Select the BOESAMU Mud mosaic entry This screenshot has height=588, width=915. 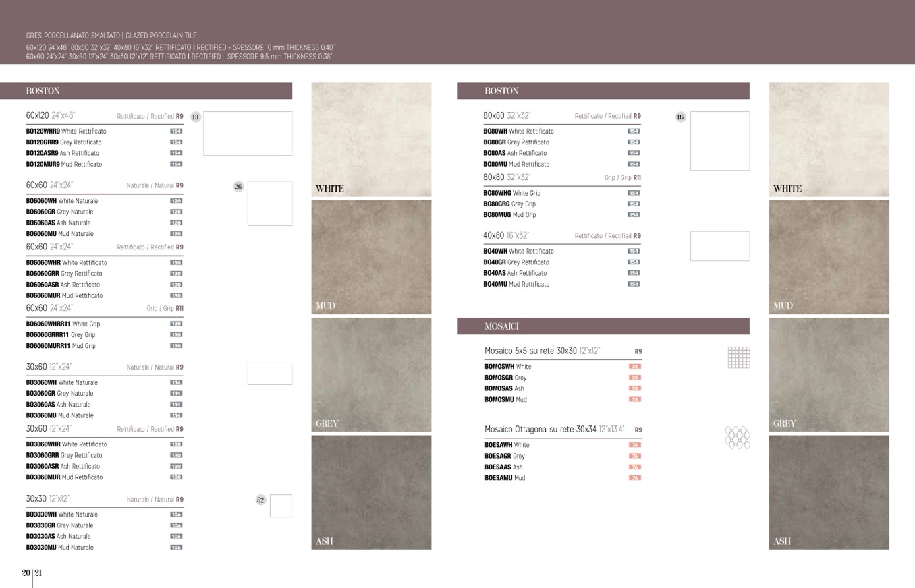point(505,478)
